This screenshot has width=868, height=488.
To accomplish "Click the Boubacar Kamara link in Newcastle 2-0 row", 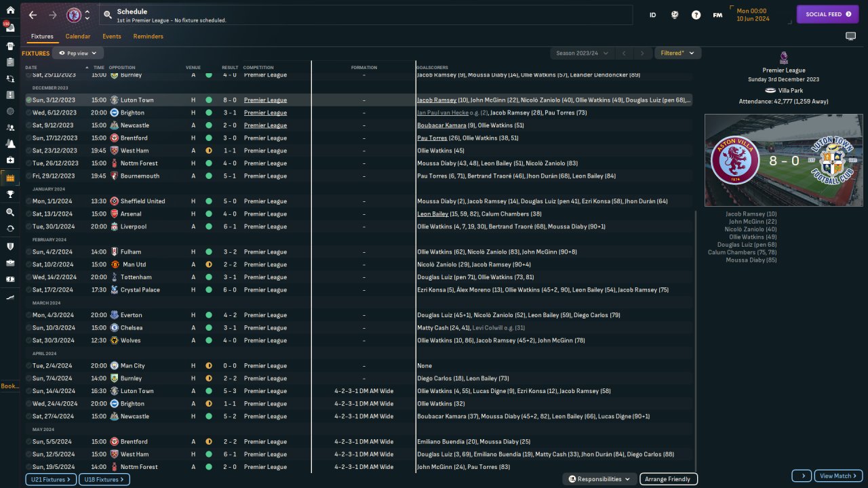I will pyautogui.click(x=441, y=125).
